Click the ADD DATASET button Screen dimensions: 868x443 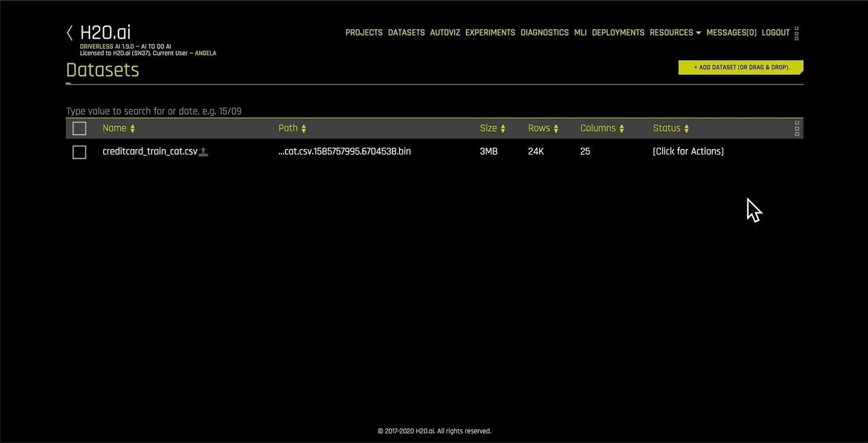tap(741, 67)
